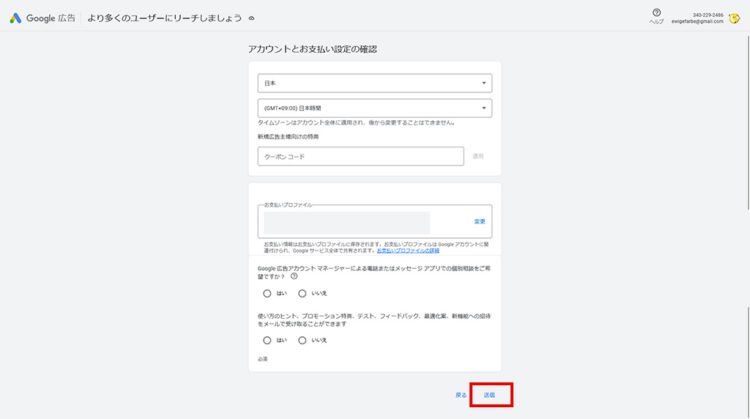The width and height of the screenshot is (750, 419).
Task: Click the arrow on the country dropdown
Action: pyautogui.click(x=483, y=83)
